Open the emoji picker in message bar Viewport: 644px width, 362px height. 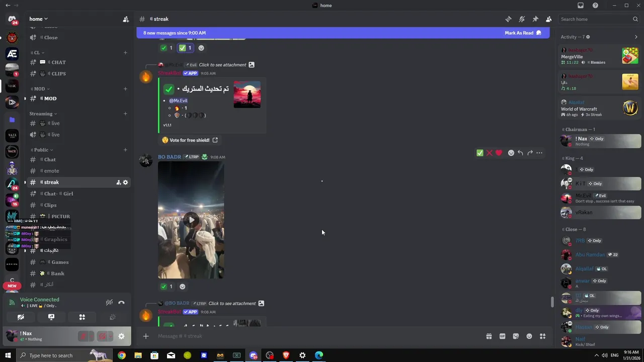529,336
